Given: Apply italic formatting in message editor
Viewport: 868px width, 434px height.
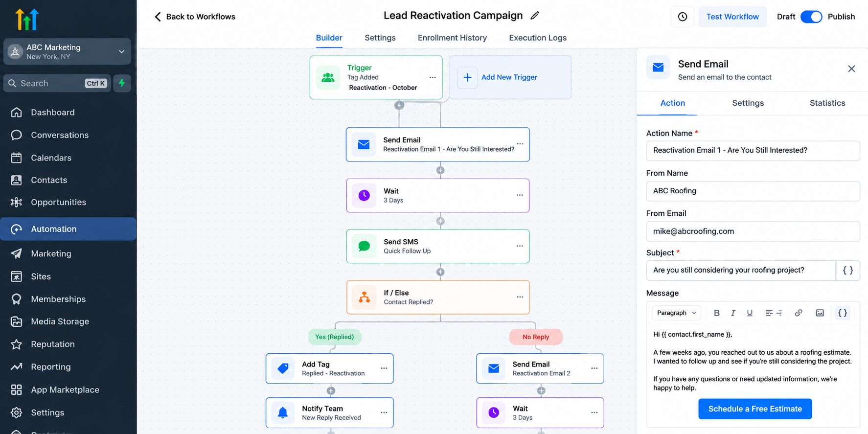Looking at the screenshot, I should pyautogui.click(x=733, y=313).
